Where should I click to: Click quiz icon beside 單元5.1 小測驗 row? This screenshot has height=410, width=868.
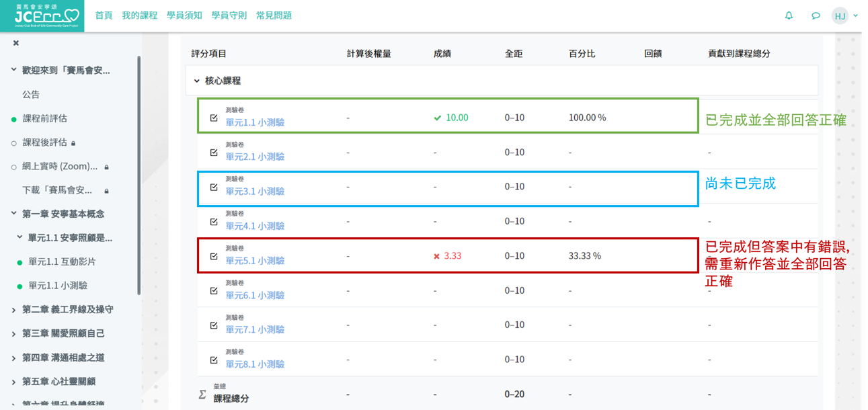214,256
